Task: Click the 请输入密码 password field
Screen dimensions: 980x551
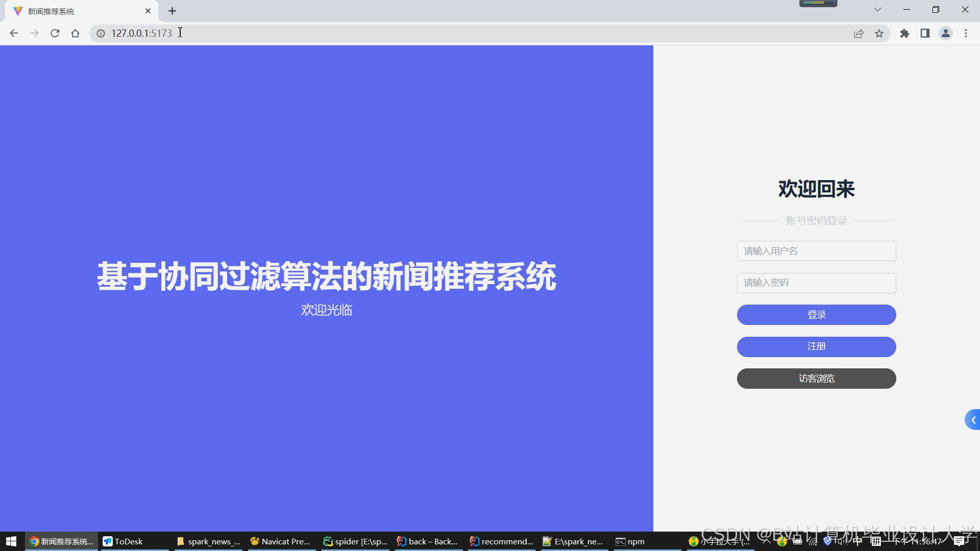Action: [x=816, y=283]
